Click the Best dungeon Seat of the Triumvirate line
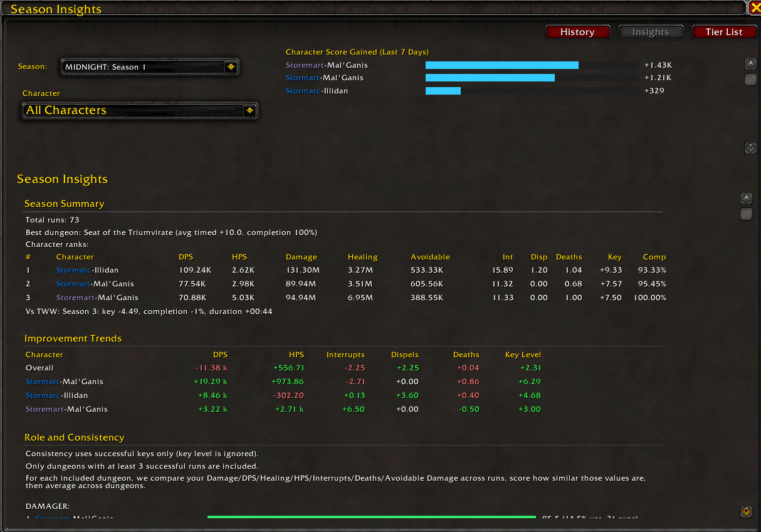This screenshot has height=532, width=761. [171, 232]
